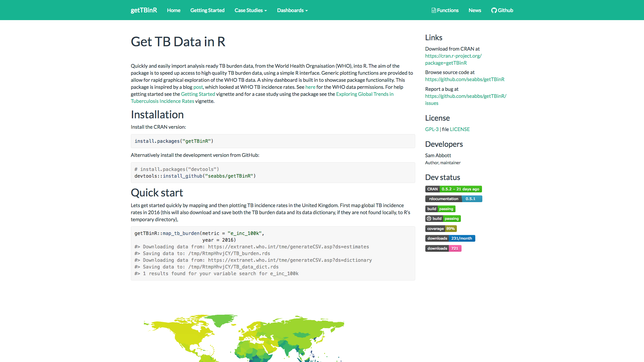Click the Installation section heading
Screen dimensions: 644x362
[x=157, y=115]
